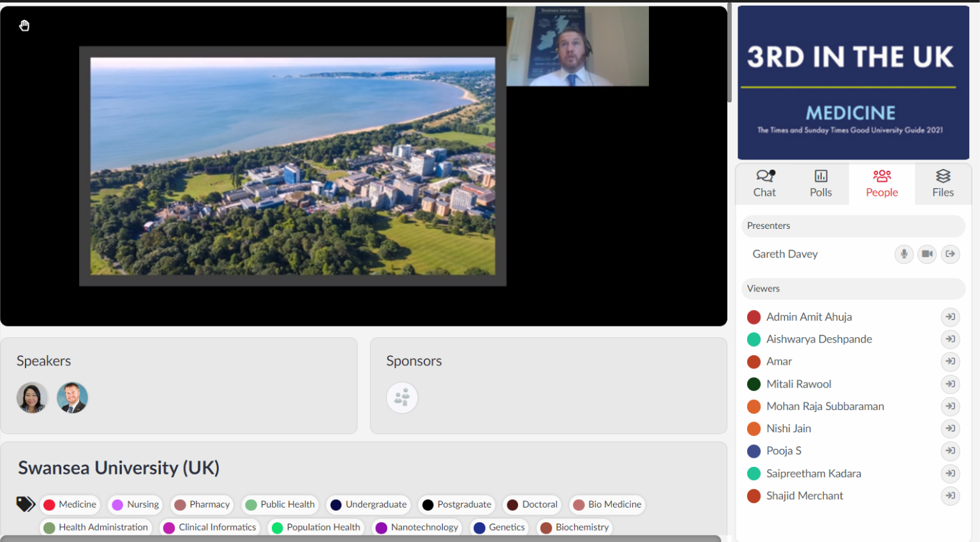980x542 pixels.
Task: Click the Speakers heading
Action: coord(43,361)
